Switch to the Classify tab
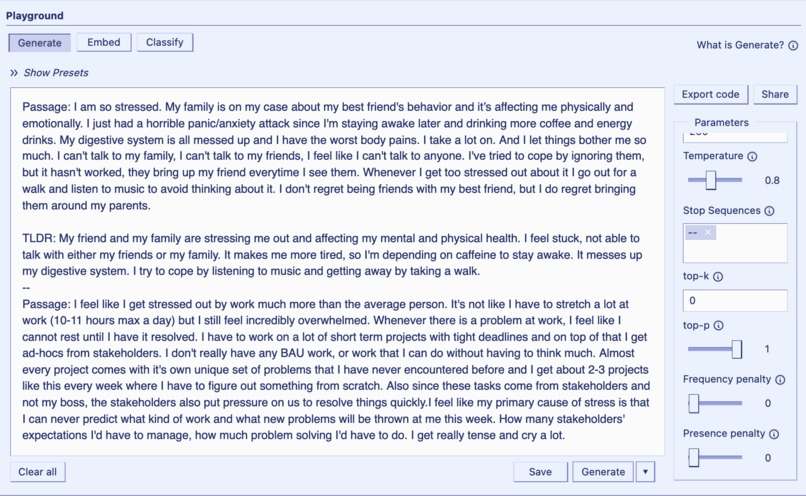The width and height of the screenshot is (806, 496). coord(164,42)
